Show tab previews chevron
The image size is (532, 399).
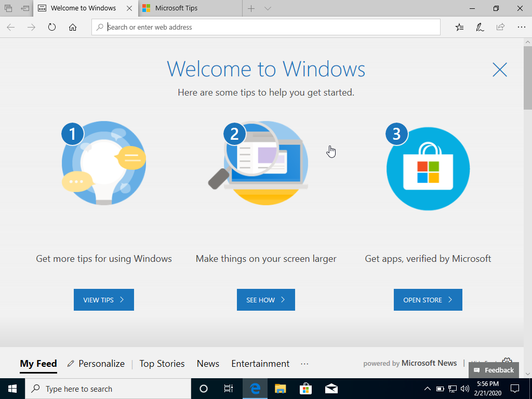(268, 8)
